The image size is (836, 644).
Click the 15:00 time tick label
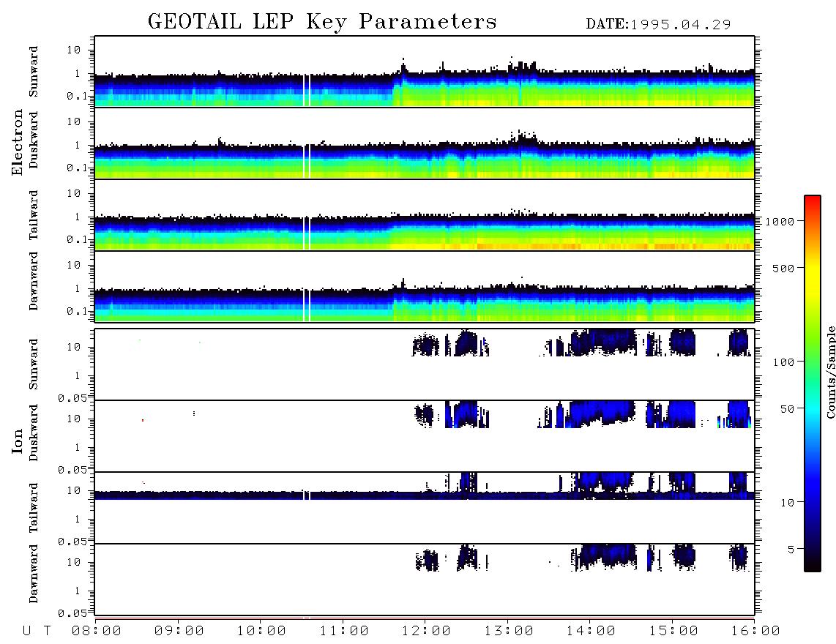click(x=673, y=631)
